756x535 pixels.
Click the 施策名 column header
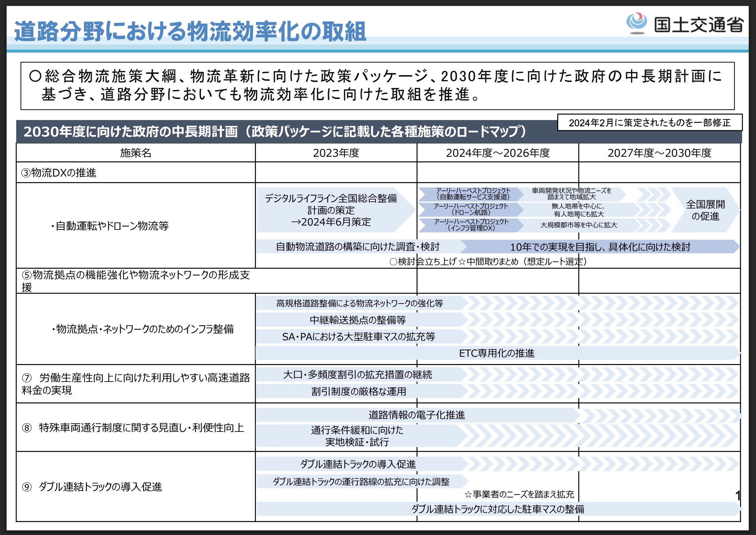click(x=136, y=153)
